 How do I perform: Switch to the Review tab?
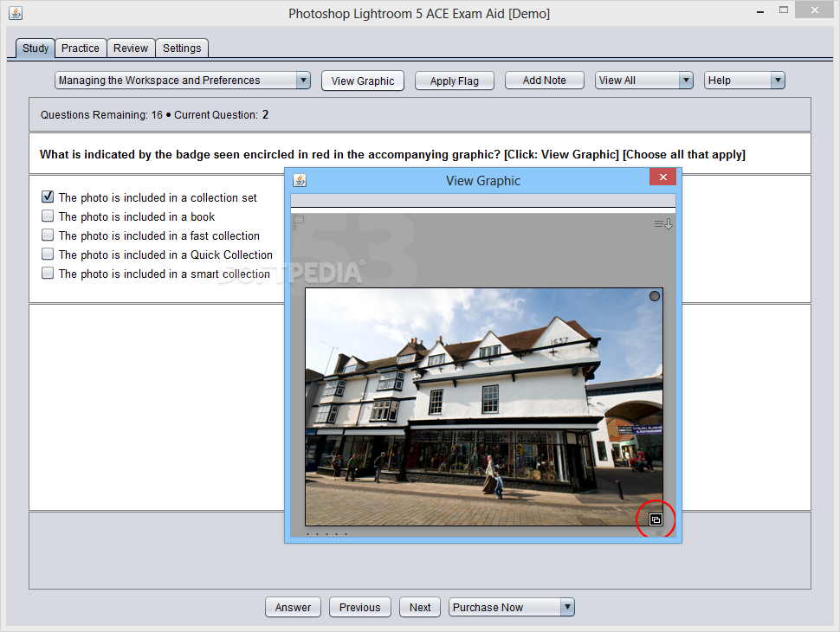tap(131, 48)
